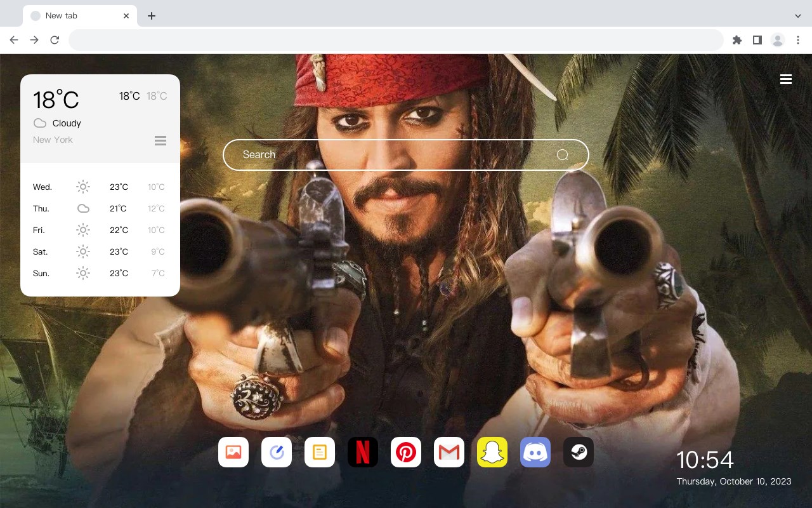The image size is (812, 508).
Task: Launch Netflix from the shortcut dock
Action: click(363, 452)
